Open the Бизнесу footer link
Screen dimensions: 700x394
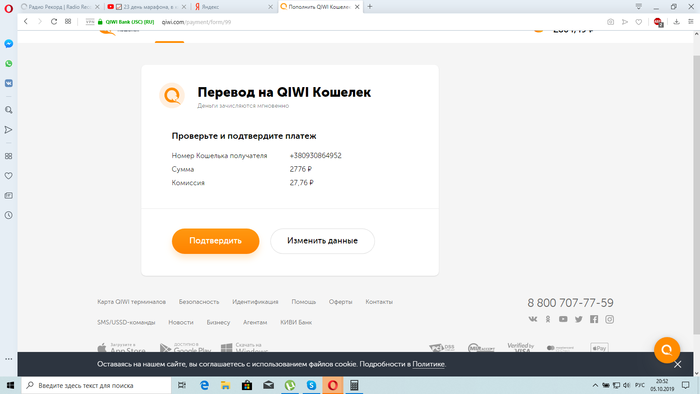coord(218,322)
